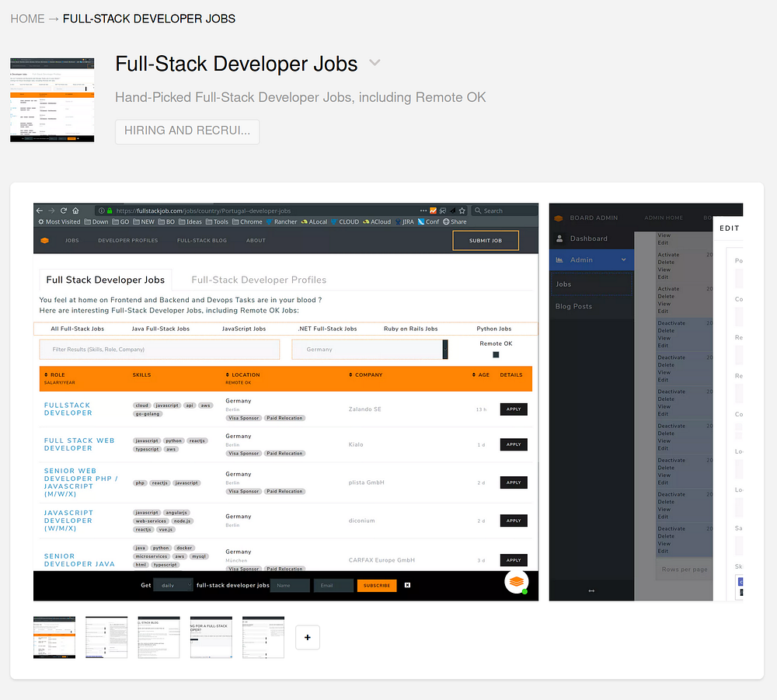Open the product logo thumbnail near the title
777x700 pixels.
[x=52, y=100]
